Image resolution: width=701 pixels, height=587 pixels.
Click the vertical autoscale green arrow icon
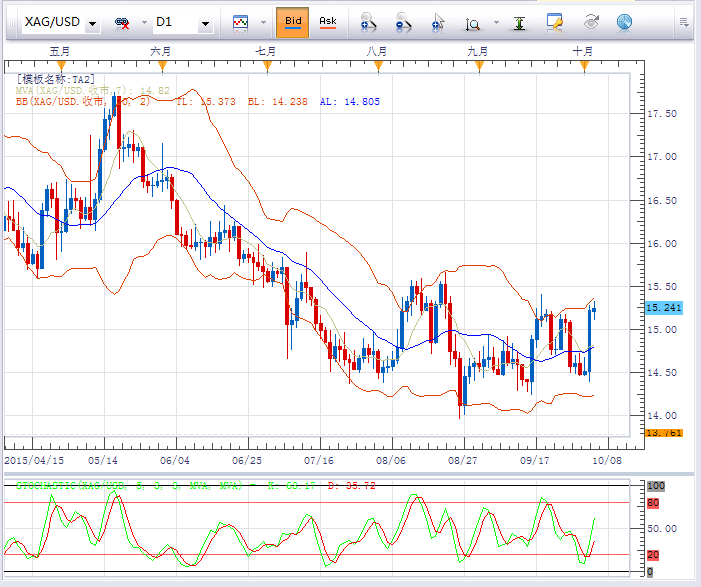click(520, 22)
